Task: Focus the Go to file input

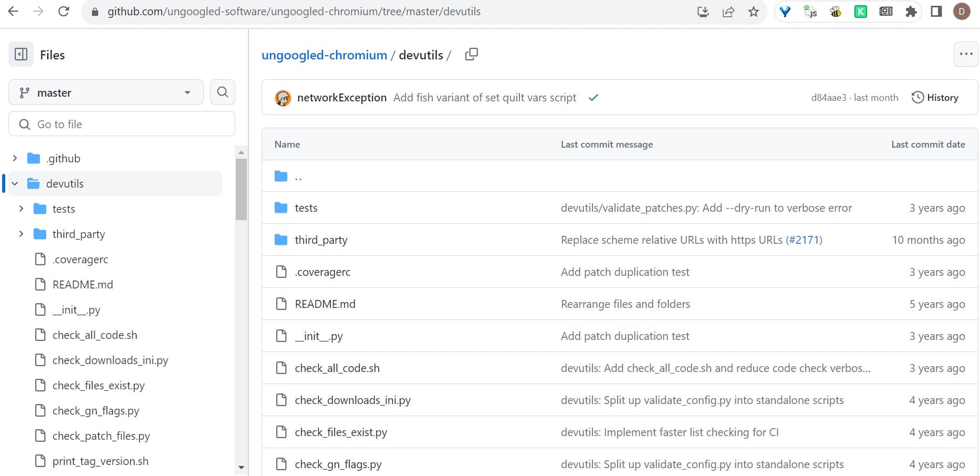Action: [122, 125]
